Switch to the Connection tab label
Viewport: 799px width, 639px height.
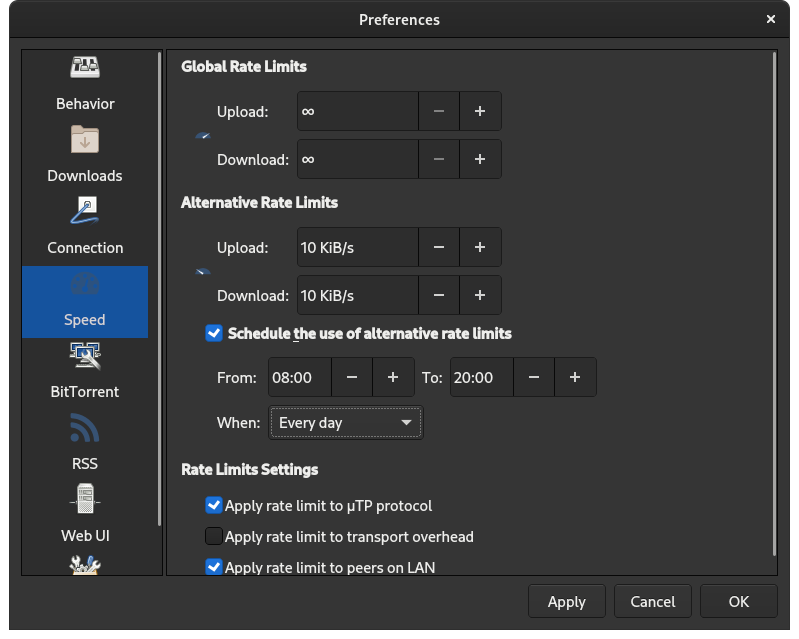click(x=85, y=248)
